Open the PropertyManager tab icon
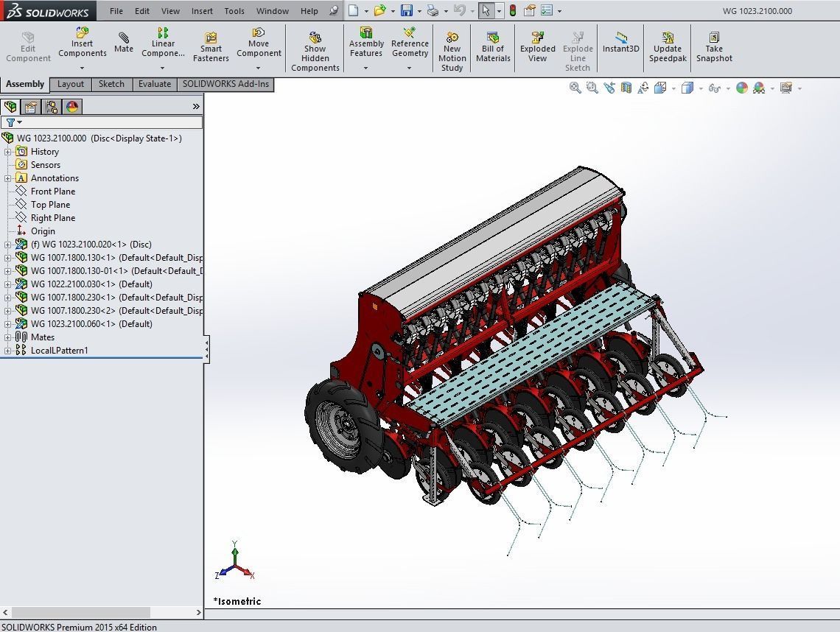840x632 pixels. click(30, 107)
